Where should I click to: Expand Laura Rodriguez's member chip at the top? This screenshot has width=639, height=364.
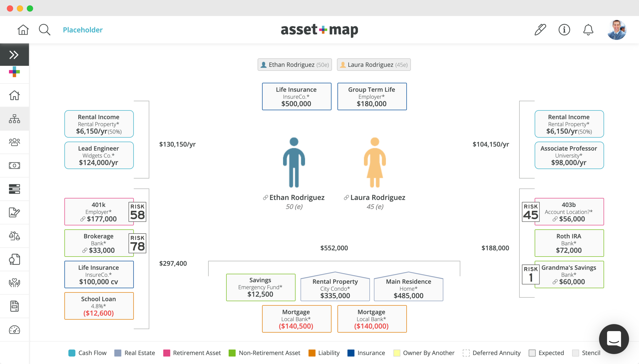[374, 65]
